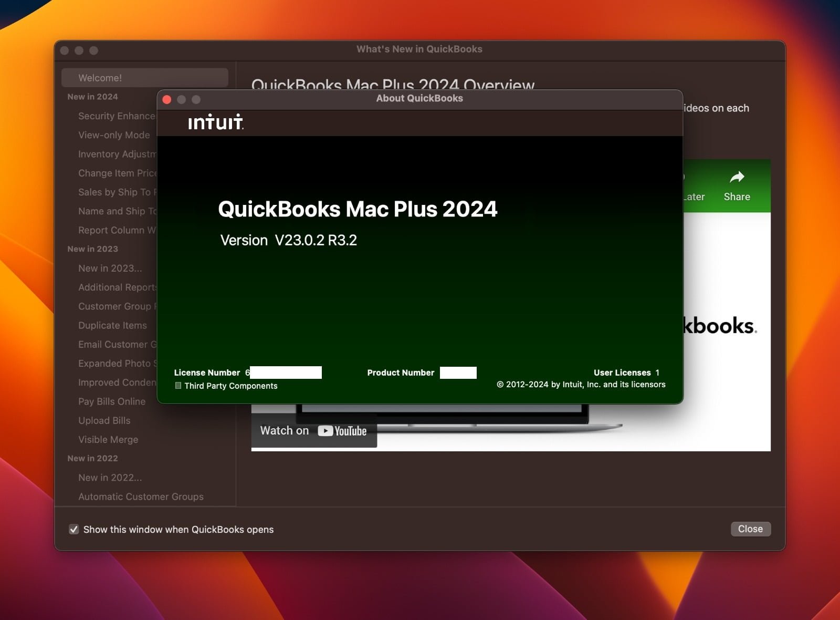
Task: Open New in 2023... entry
Action: [110, 268]
